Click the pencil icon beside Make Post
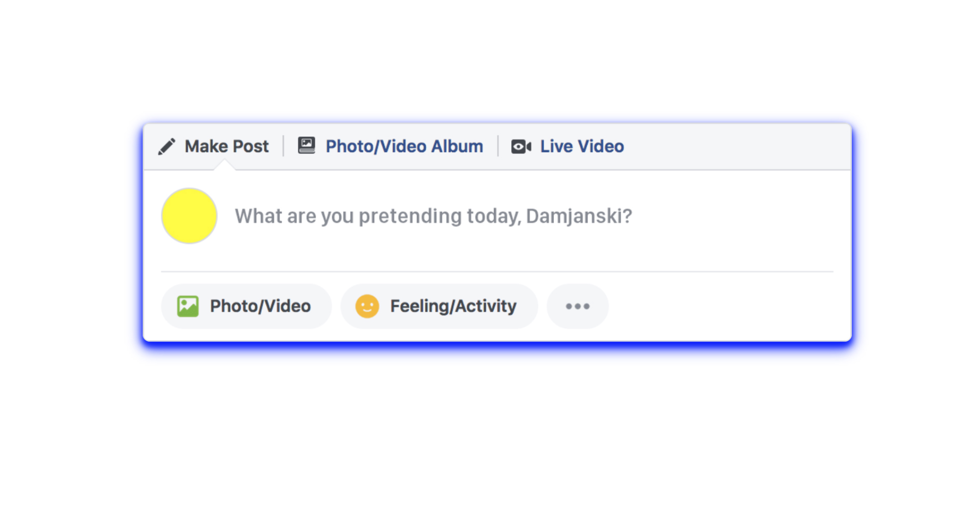980x527 pixels. 167,146
